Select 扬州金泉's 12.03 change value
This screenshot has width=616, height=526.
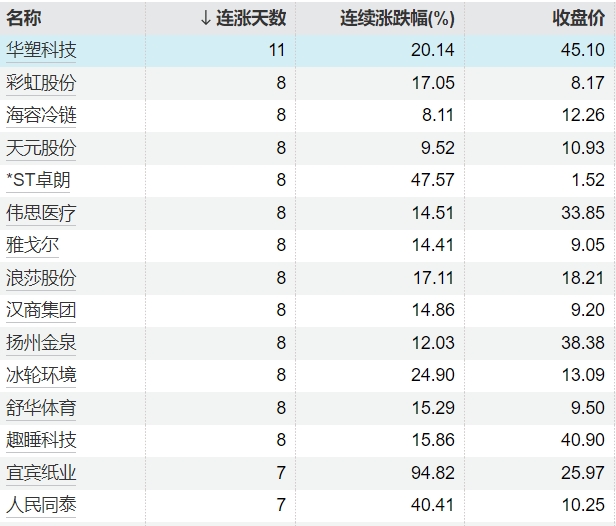(433, 343)
